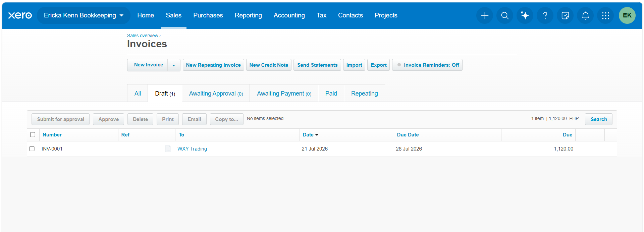Open the WXY Trading contact link
This screenshot has height=232, width=644.
click(x=192, y=149)
